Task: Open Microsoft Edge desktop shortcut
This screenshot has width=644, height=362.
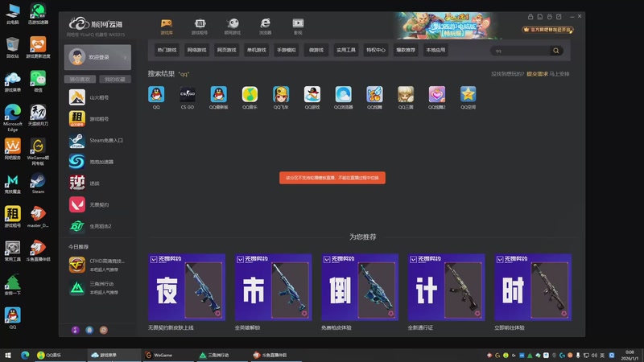Action: pos(13,118)
